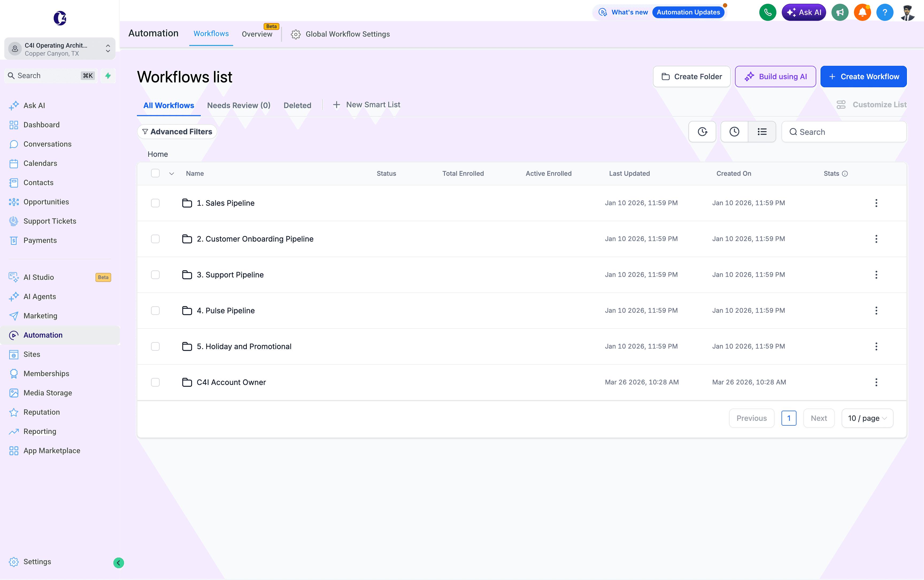Open more options for 5. Holiday and Promotional

click(876, 346)
